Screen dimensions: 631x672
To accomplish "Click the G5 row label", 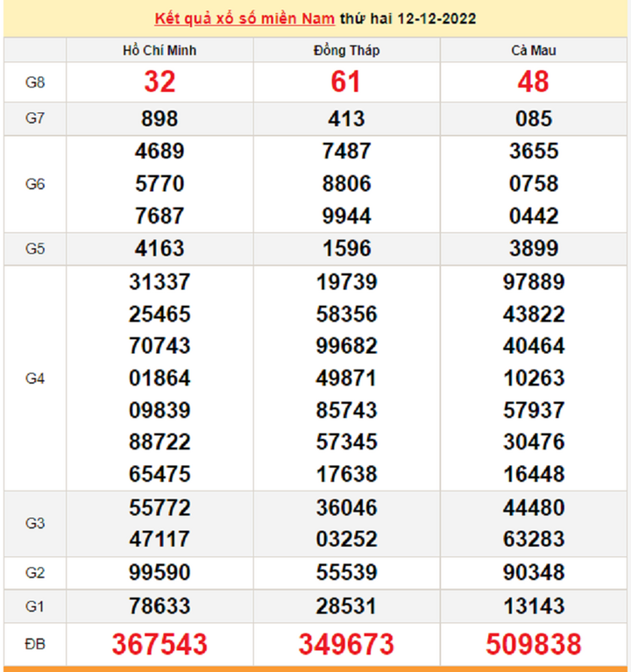I will (x=35, y=249).
